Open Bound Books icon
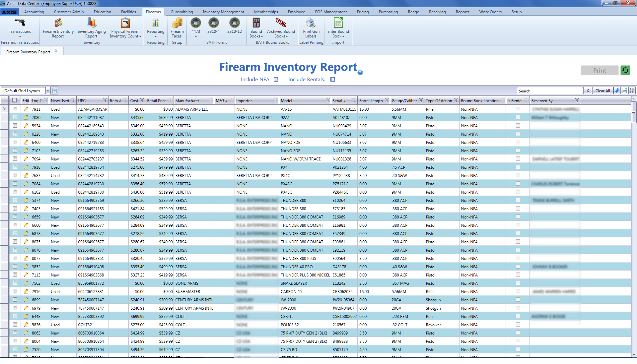 click(x=256, y=23)
